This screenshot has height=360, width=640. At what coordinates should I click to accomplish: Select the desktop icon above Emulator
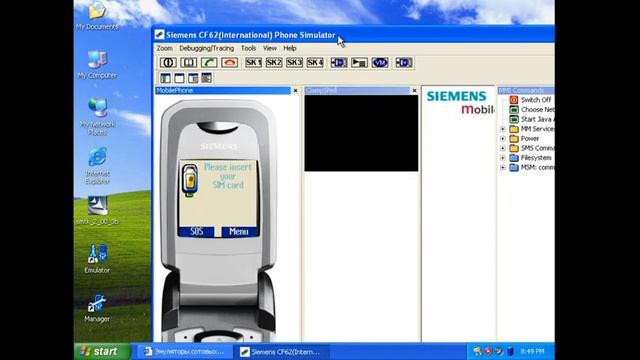point(97,210)
